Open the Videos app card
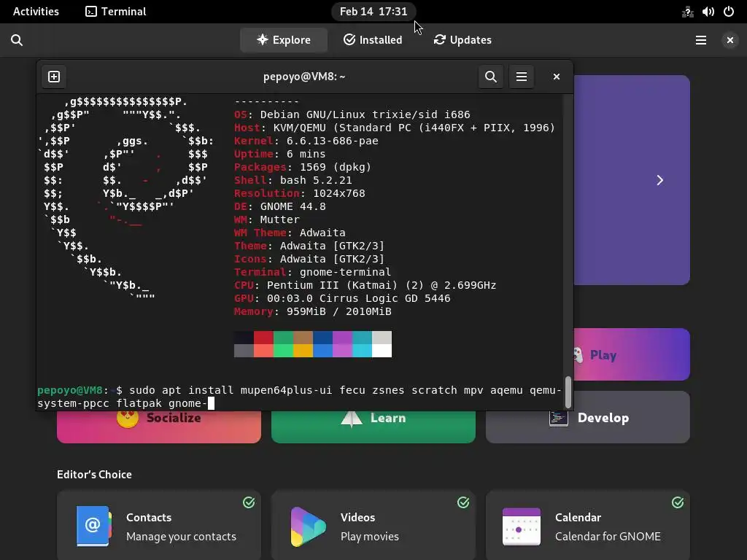This screenshot has height=560, width=747. click(373, 525)
